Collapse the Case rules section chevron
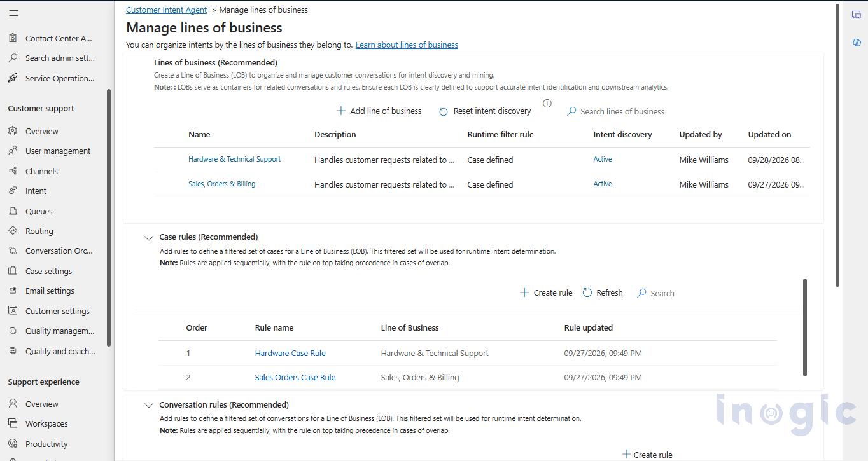This screenshot has width=868, height=461. [149, 238]
